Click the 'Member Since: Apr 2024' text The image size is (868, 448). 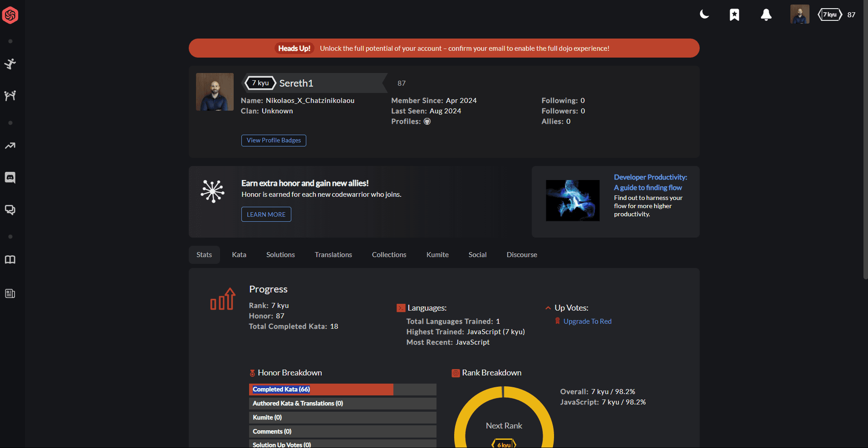434,101
